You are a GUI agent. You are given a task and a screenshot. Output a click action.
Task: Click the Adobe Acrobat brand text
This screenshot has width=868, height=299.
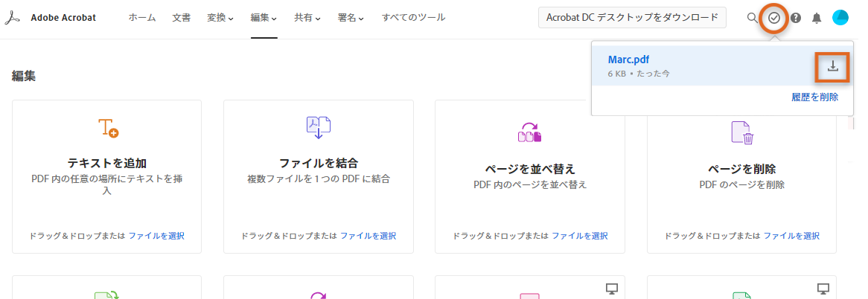pyautogui.click(x=63, y=18)
